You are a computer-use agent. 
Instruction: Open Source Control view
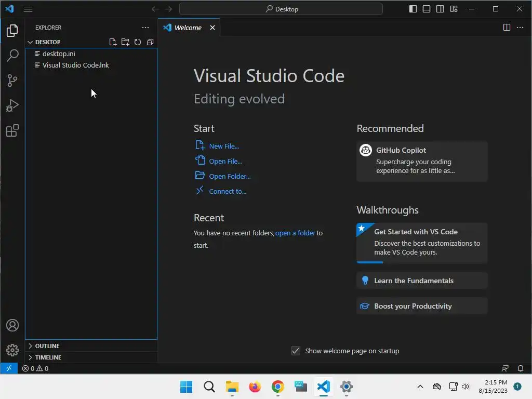(12, 81)
